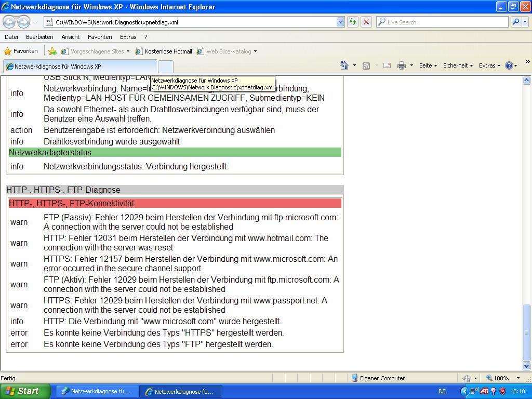Click "Drahtlosverbindung wurde ausgewählt" info line

pos(112,141)
